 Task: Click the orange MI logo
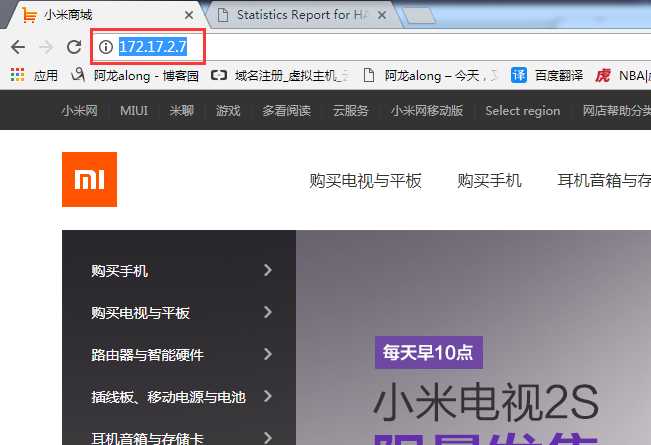coord(89,179)
